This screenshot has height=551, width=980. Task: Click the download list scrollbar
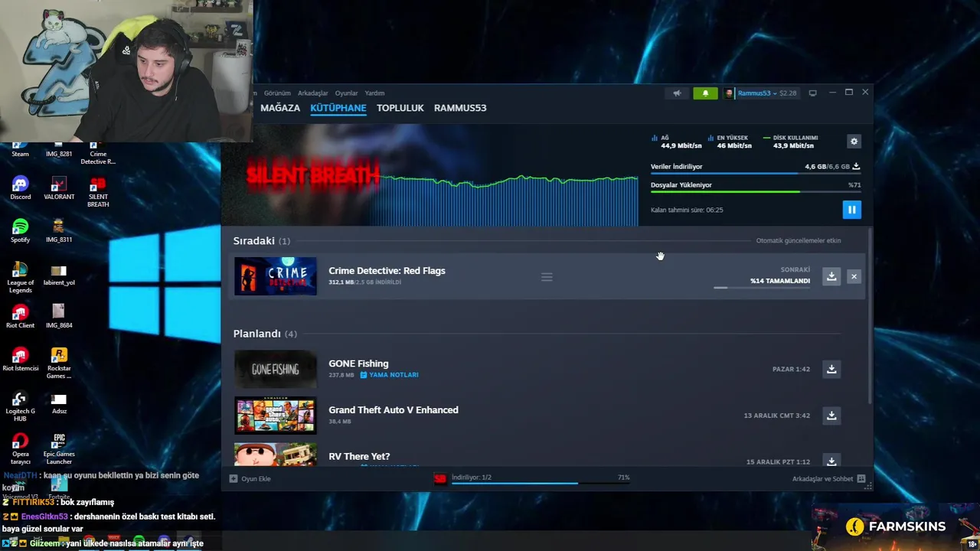pyautogui.click(x=870, y=318)
